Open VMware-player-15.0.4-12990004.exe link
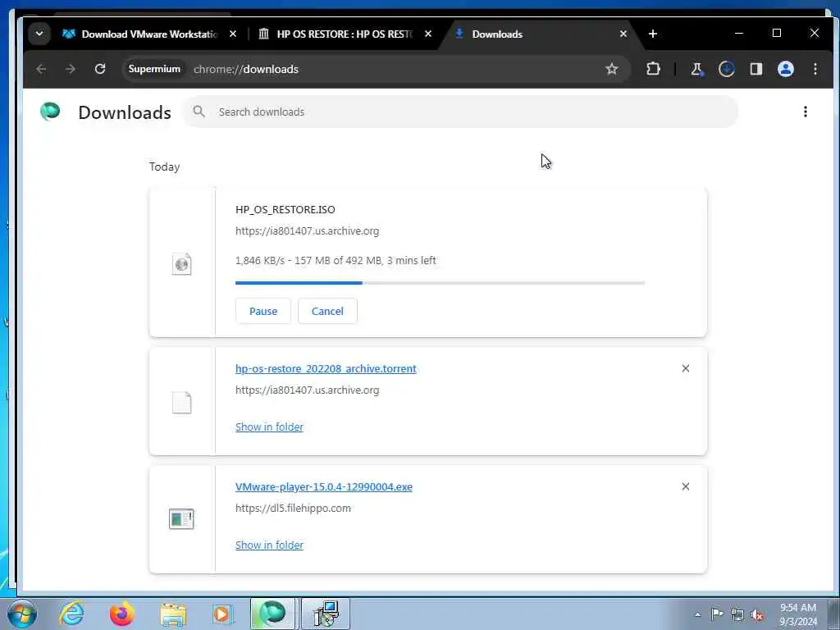The height and width of the screenshot is (630, 840). pos(323,487)
